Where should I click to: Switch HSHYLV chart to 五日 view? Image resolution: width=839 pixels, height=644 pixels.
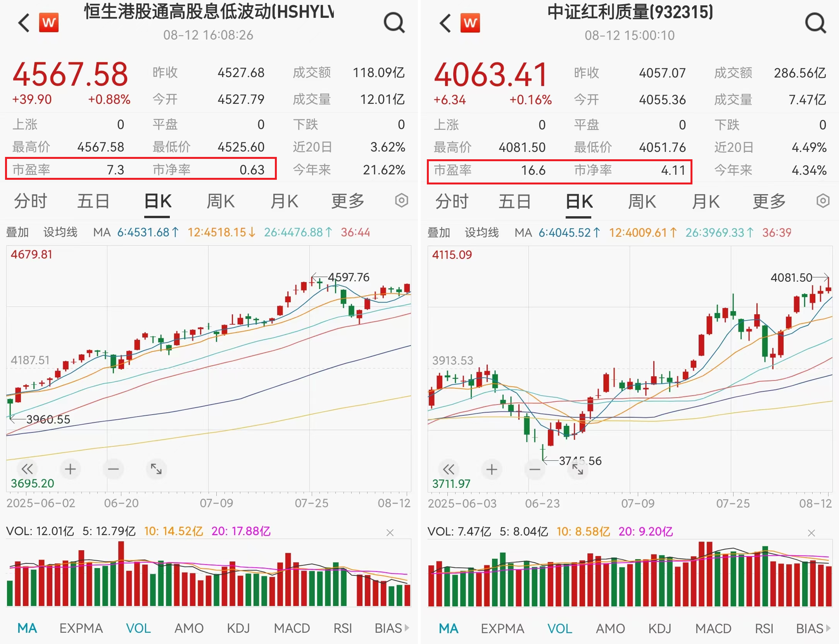tap(93, 201)
